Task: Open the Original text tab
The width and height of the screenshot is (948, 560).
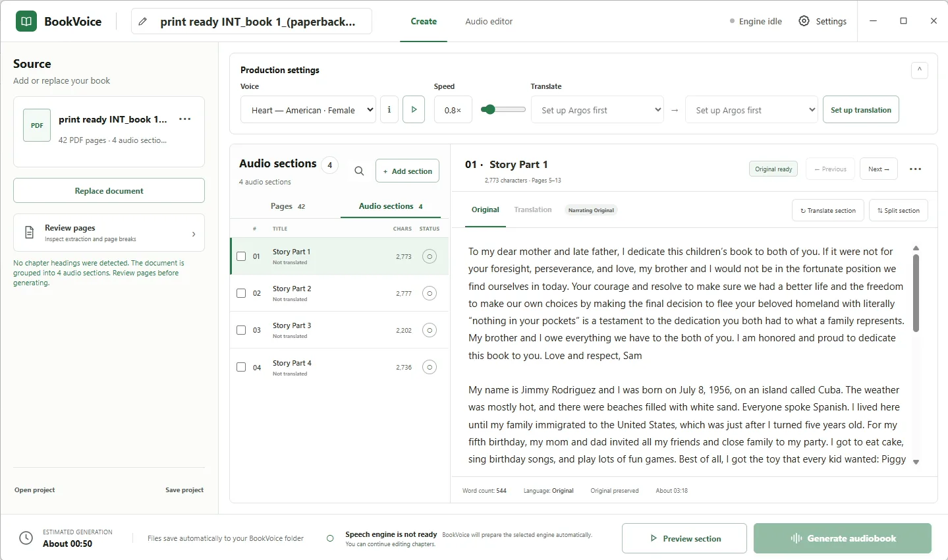Action: click(x=486, y=210)
